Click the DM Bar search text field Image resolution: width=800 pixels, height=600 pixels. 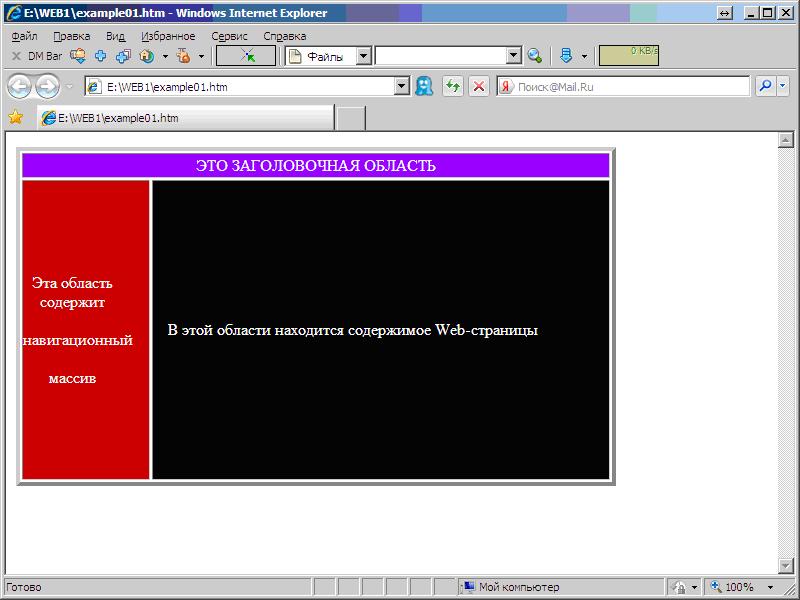441,56
